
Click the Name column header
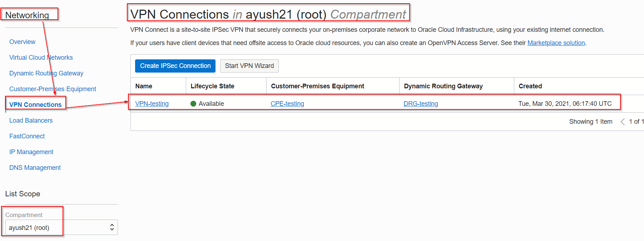click(x=144, y=86)
